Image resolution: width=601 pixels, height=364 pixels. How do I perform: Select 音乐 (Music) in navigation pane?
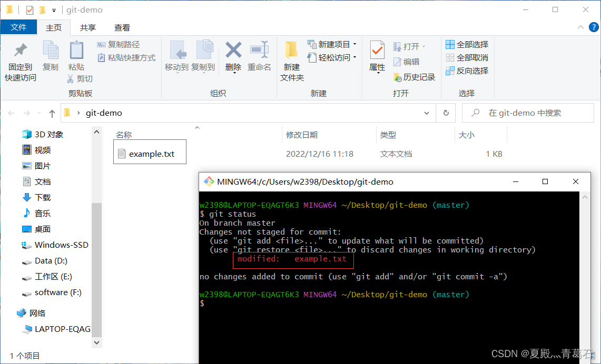tap(36, 213)
